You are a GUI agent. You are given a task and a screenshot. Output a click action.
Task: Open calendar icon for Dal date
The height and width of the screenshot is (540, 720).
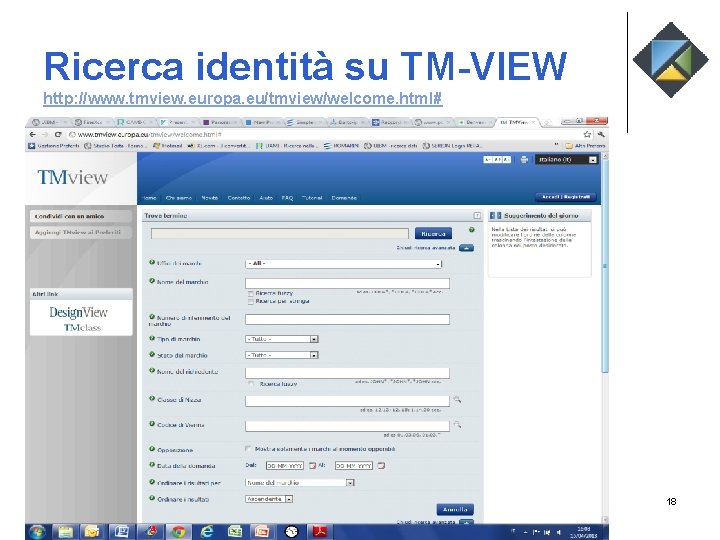point(312,466)
